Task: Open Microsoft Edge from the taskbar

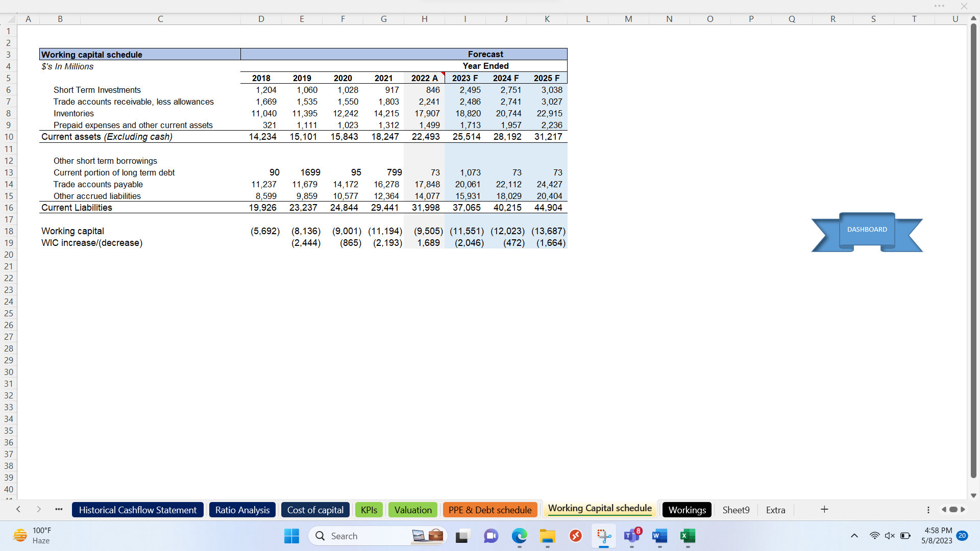Action: (x=520, y=537)
